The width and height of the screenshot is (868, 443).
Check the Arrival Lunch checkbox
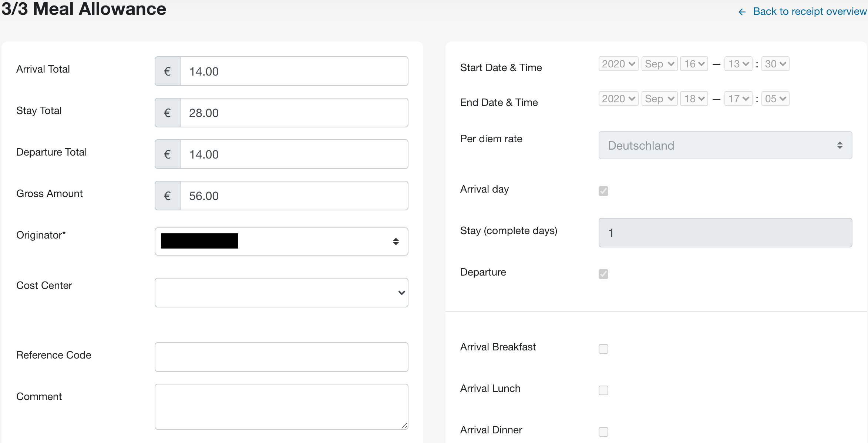(603, 390)
